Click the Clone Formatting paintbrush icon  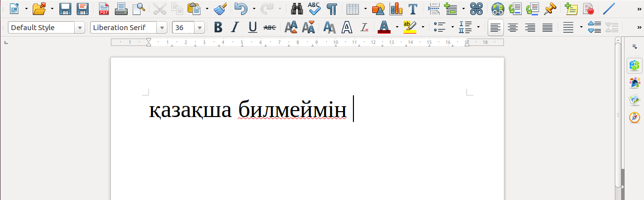point(220,8)
